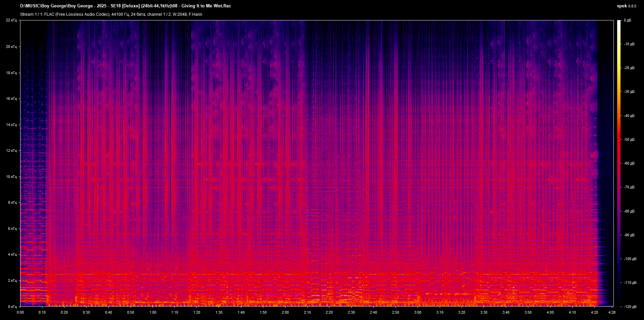The image size is (644, 320).
Task: Click the '1:30' time axis label
Action: coord(219,312)
